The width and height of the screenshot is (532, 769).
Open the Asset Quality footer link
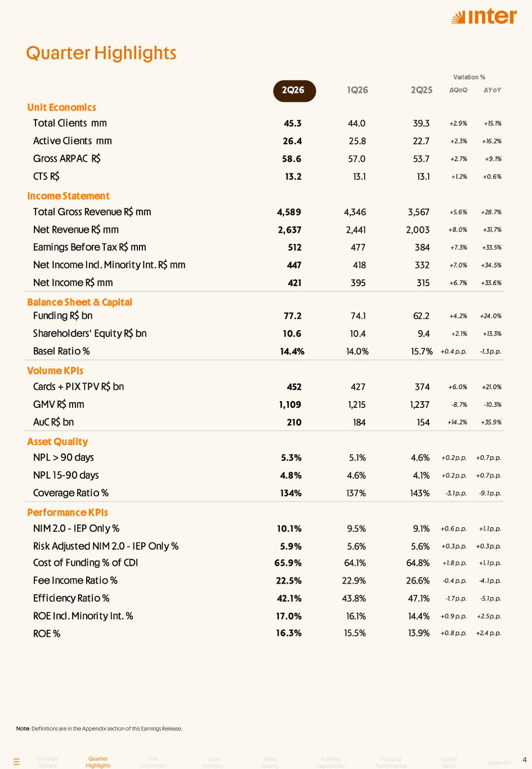pyautogui.click(x=270, y=762)
